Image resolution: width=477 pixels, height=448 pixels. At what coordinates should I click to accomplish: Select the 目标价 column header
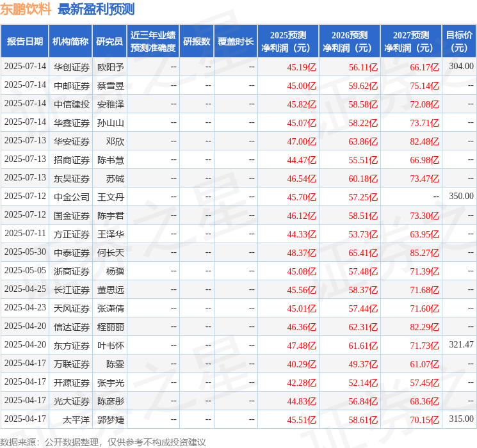459,42
